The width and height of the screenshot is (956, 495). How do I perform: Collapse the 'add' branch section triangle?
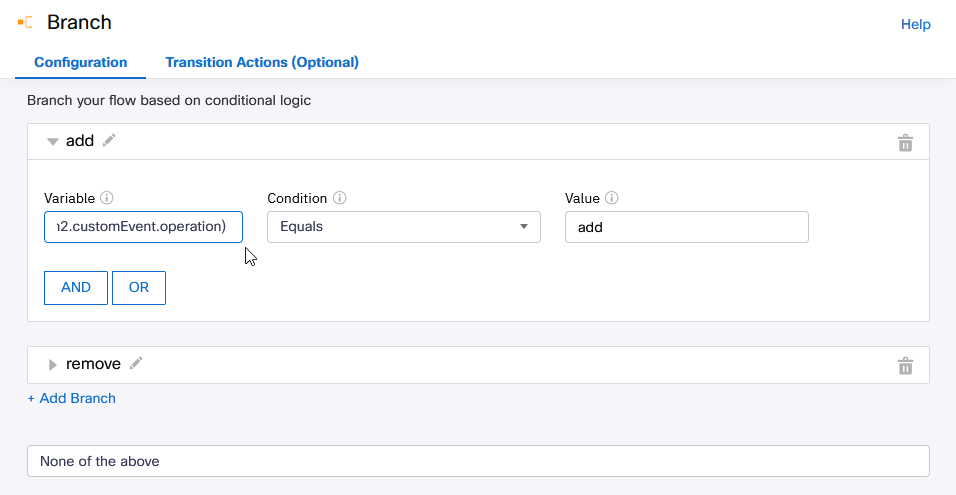(53, 142)
